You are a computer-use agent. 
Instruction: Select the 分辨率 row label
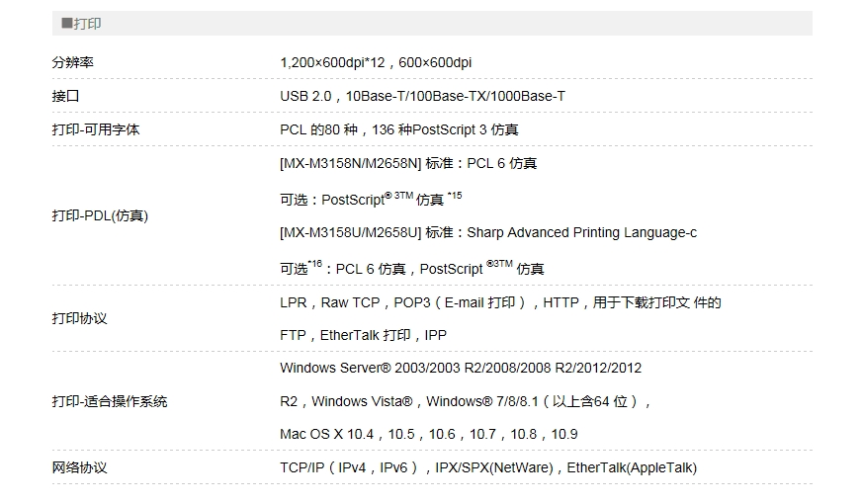(x=73, y=63)
